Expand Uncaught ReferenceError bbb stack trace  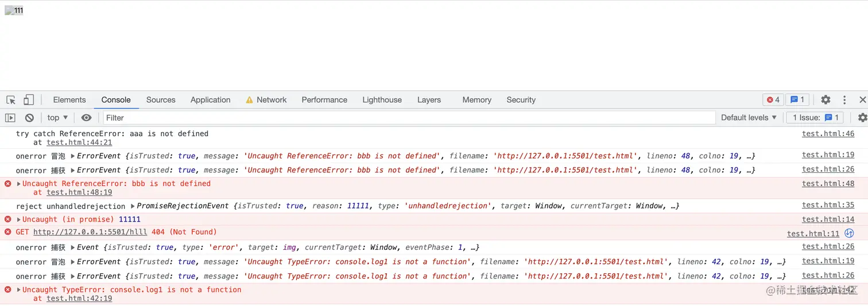pos(19,184)
